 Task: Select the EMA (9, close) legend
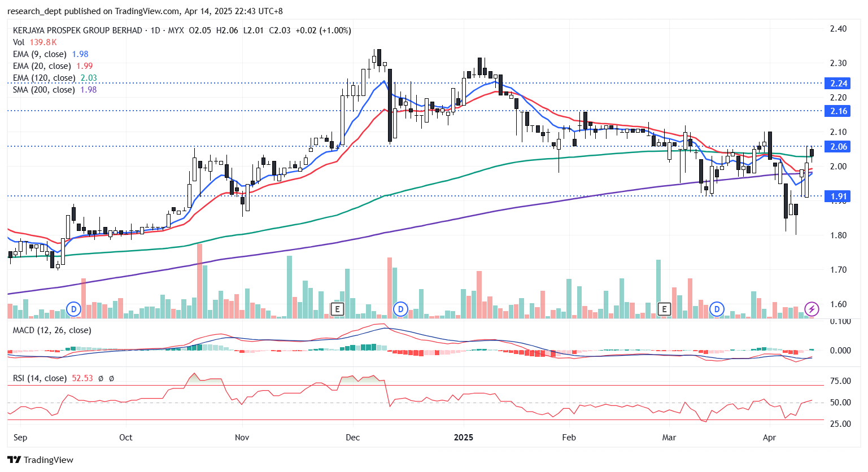pos(50,54)
